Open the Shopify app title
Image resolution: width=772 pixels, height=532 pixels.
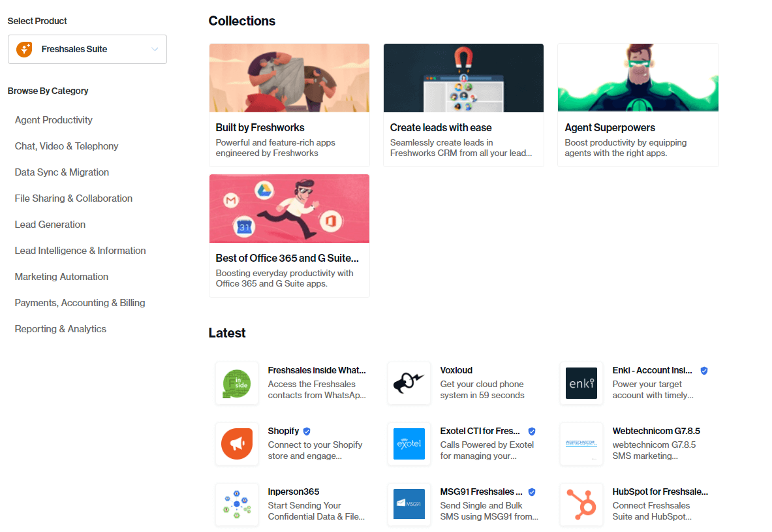tap(284, 431)
